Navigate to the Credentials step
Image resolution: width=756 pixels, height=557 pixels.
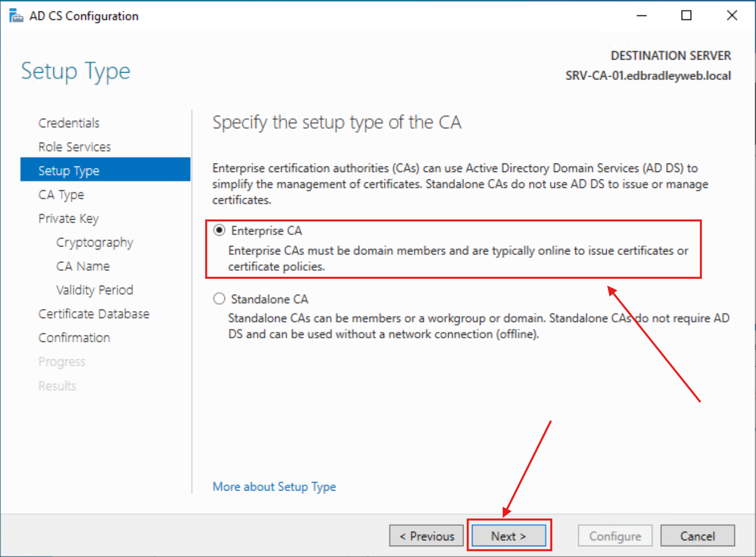(69, 122)
